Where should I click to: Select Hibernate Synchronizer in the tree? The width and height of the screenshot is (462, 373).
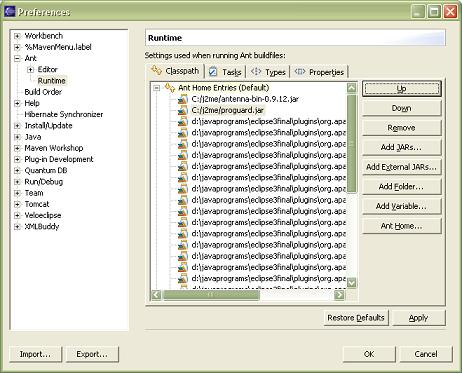point(64,114)
